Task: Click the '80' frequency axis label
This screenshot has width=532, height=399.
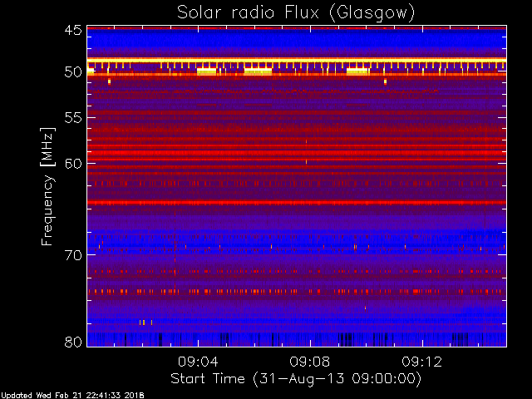Action: tap(73, 342)
